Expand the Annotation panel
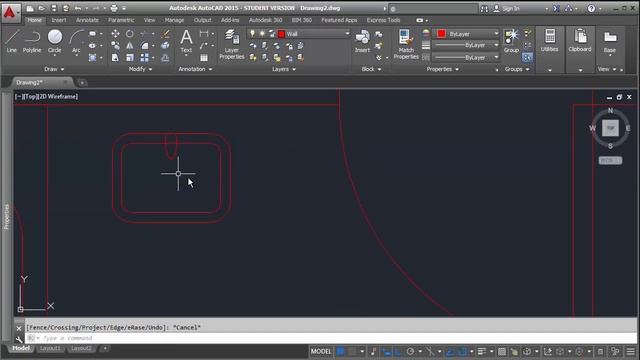The width and height of the screenshot is (640, 360). pos(195,69)
